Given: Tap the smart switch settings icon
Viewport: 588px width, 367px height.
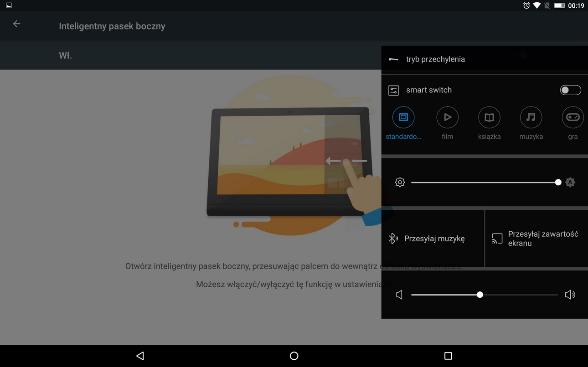Looking at the screenshot, I should pyautogui.click(x=393, y=90).
